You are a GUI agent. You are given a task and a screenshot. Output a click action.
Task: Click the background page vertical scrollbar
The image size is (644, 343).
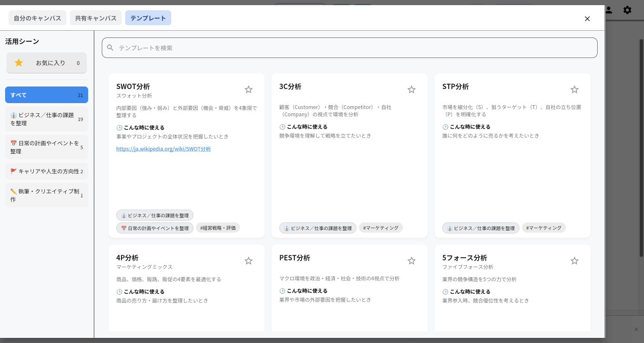point(641,148)
